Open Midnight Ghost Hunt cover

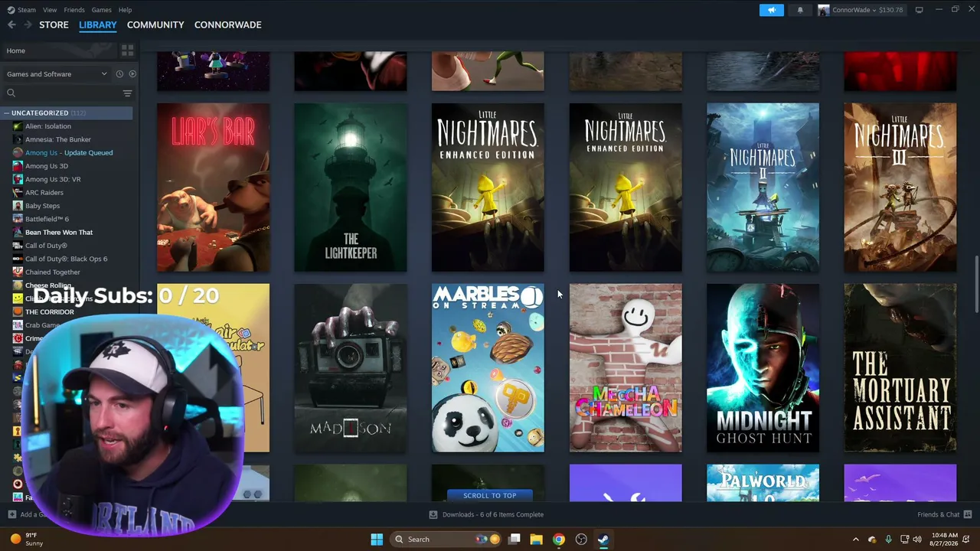tap(763, 368)
